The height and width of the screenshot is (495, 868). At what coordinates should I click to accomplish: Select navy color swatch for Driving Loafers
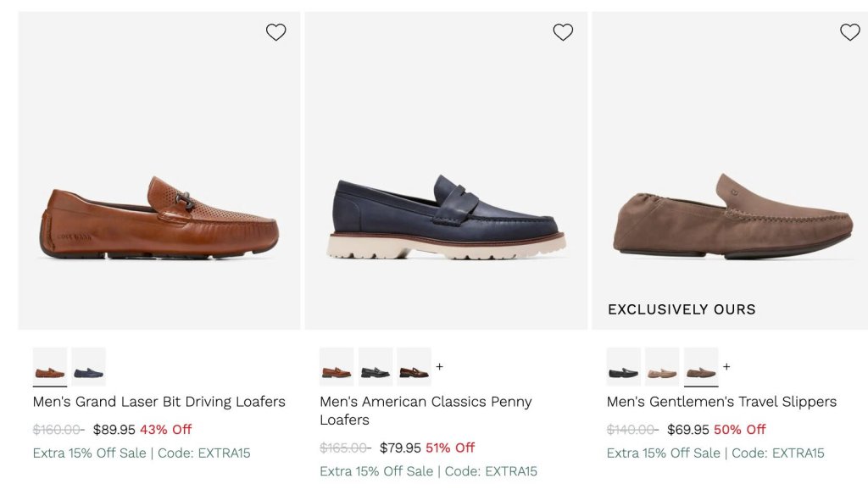tap(88, 366)
